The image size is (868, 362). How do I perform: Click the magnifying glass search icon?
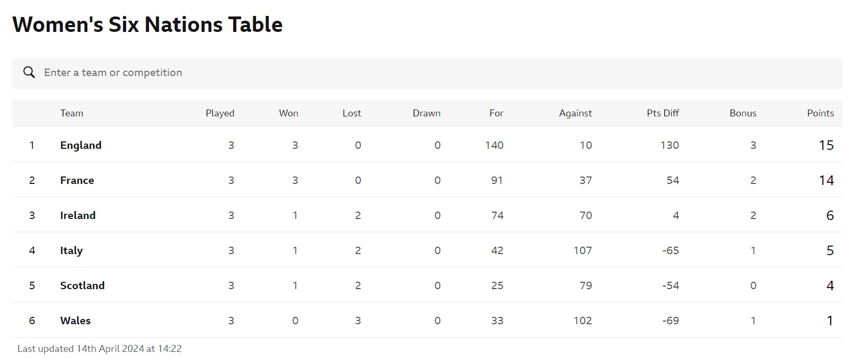29,73
